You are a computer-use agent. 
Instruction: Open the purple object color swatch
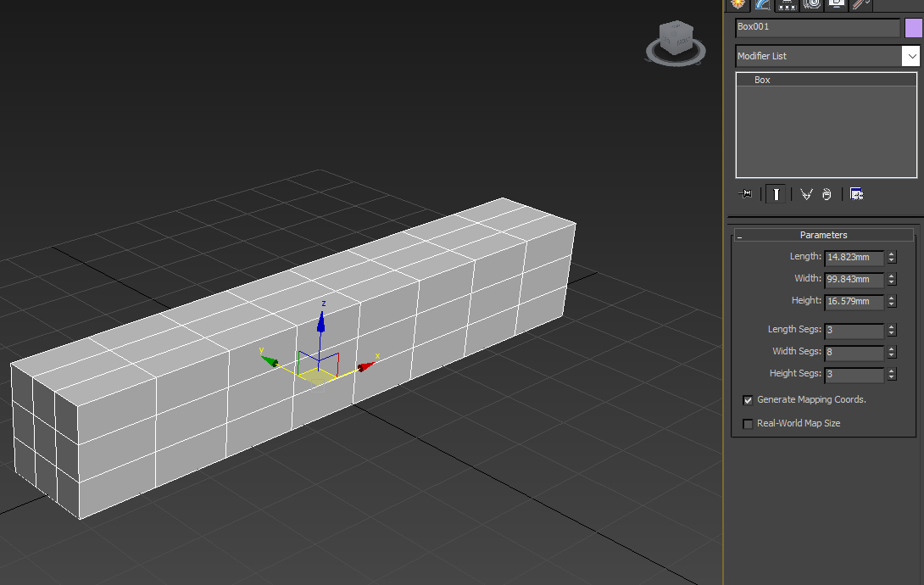coord(913,28)
